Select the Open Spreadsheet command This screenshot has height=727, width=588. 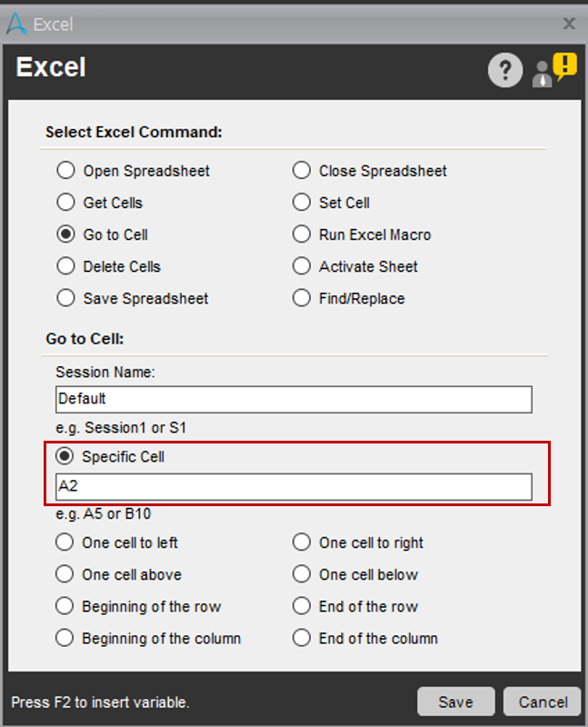65,170
